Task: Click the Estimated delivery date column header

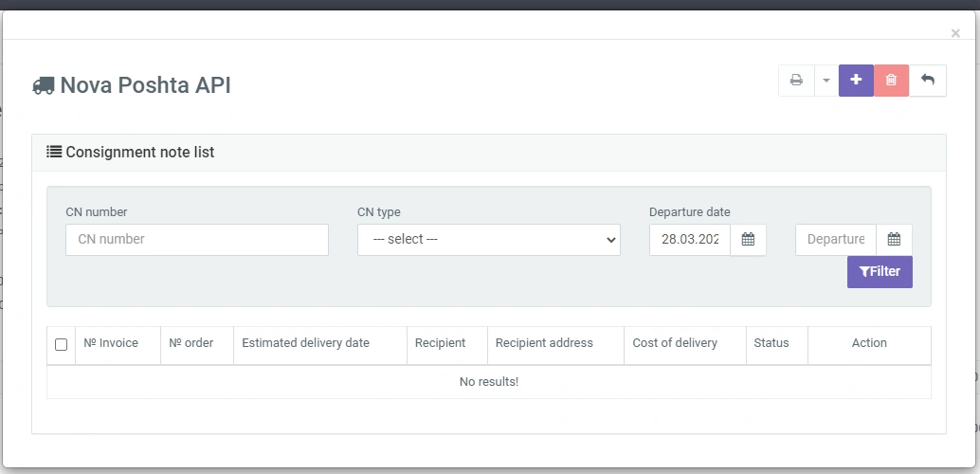Action: pos(305,343)
